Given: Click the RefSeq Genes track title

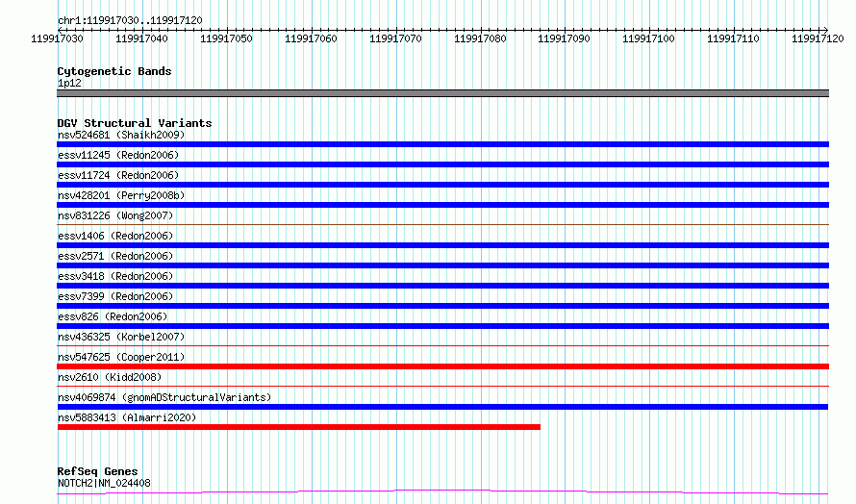Looking at the screenshot, I should [x=97, y=471].
